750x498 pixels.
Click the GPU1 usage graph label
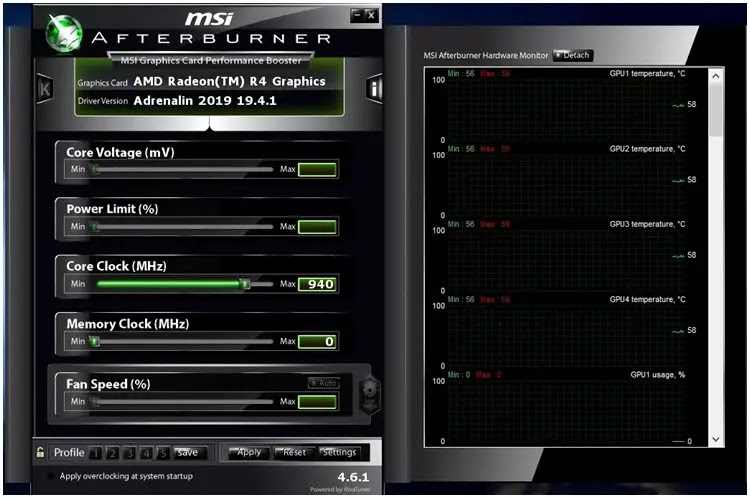point(658,375)
